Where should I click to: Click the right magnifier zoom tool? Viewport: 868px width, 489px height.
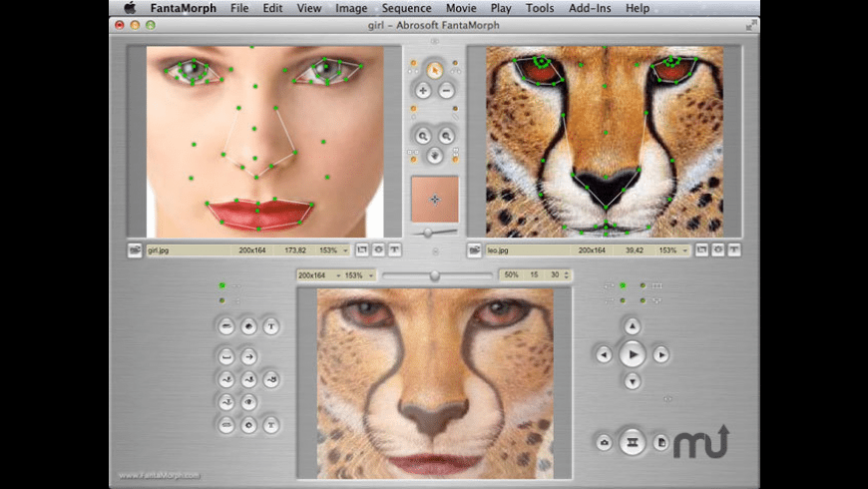coord(446,136)
